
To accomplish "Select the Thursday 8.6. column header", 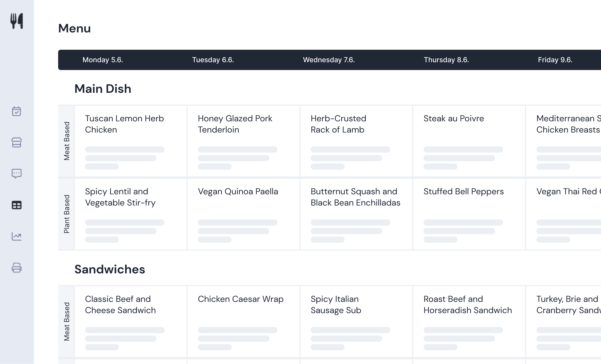I will 446,60.
